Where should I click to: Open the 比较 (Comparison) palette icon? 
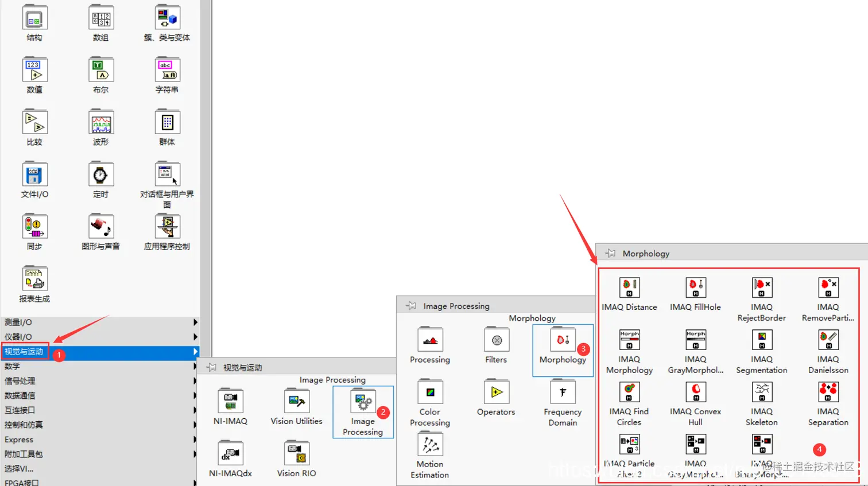pos(34,122)
